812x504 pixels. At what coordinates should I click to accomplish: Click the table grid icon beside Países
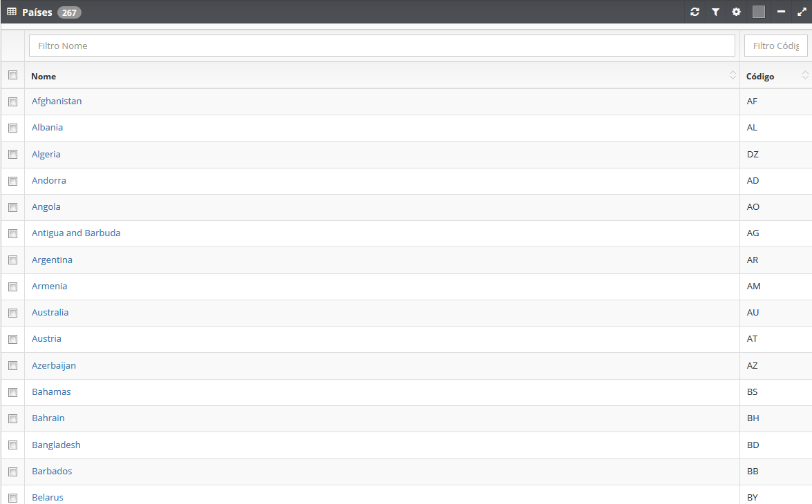(x=11, y=12)
